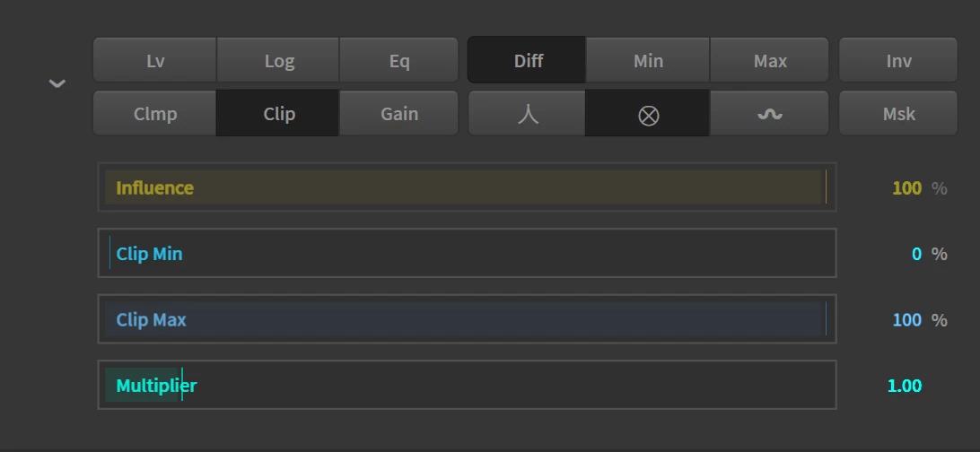Select the Clip option
Screen dimensions: 980x452
[279, 113]
